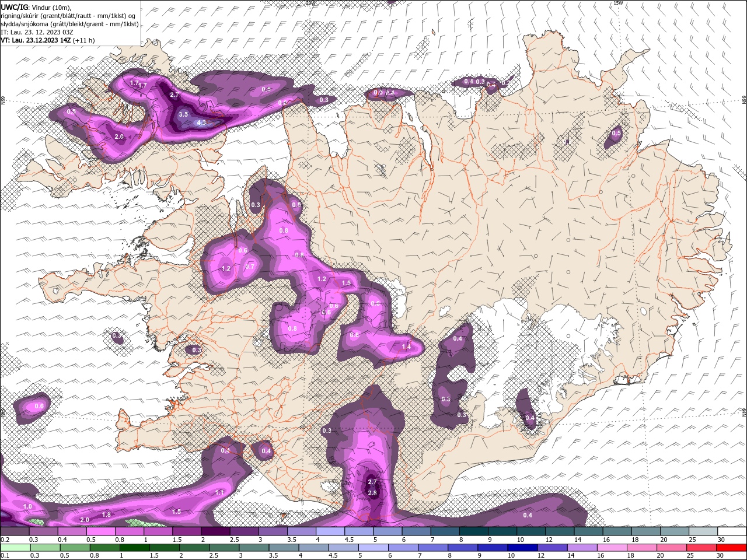This screenshot has width=747, height=560.
Task: Click the red rain swatch between 25 and 30
Action: click(x=701, y=548)
